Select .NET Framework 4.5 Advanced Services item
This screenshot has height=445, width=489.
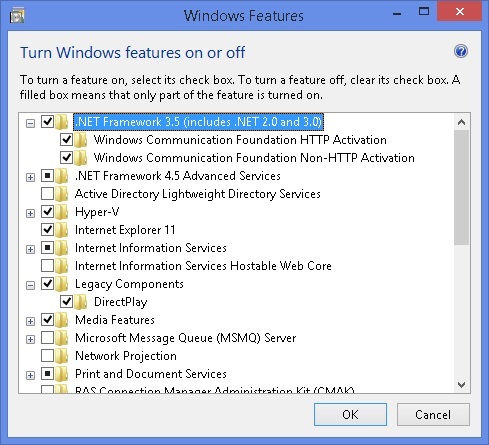click(x=178, y=176)
